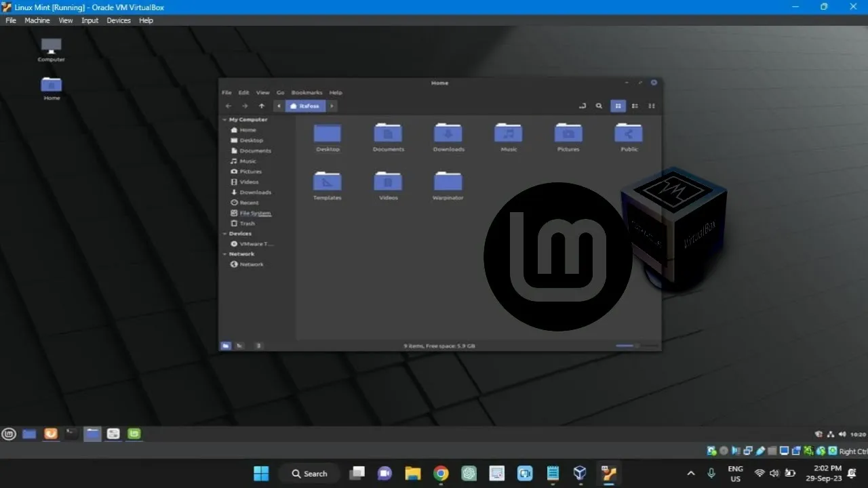Click path bar left scroll arrow
The image size is (868, 488).
coord(279,106)
